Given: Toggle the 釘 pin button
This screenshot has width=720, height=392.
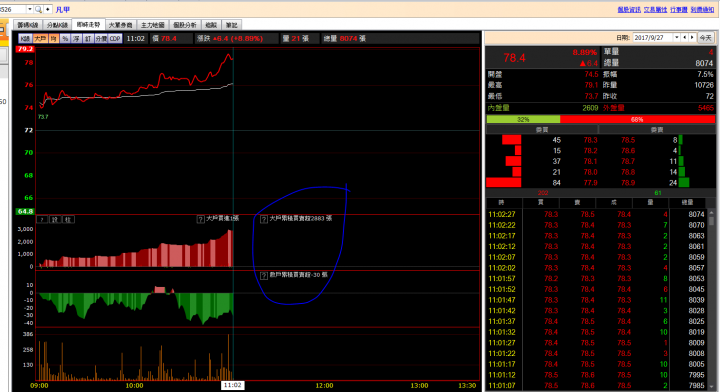Looking at the screenshot, I should pyautogui.click(x=88, y=39).
